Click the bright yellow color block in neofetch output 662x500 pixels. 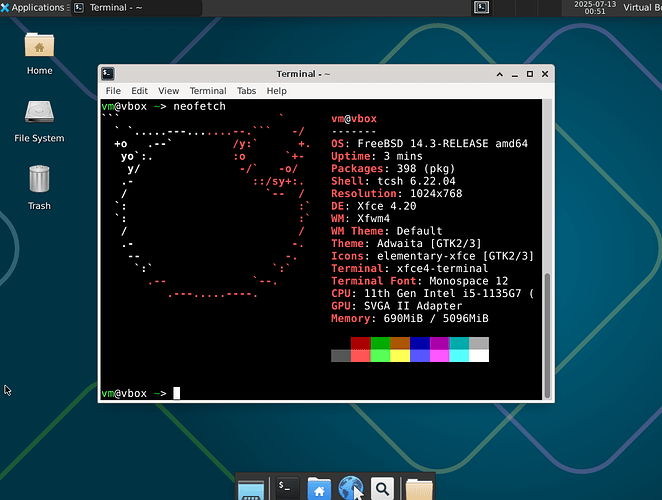(x=400, y=356)
